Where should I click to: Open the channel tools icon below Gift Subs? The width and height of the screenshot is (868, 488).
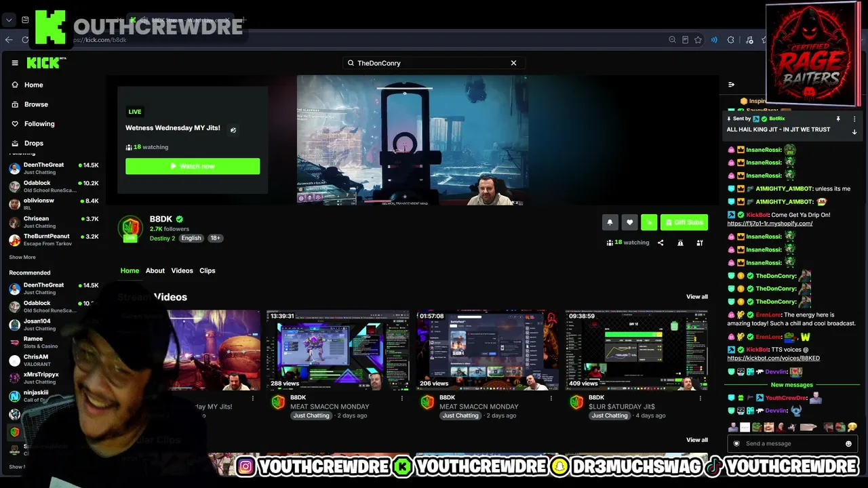click(x=700, y=243)
